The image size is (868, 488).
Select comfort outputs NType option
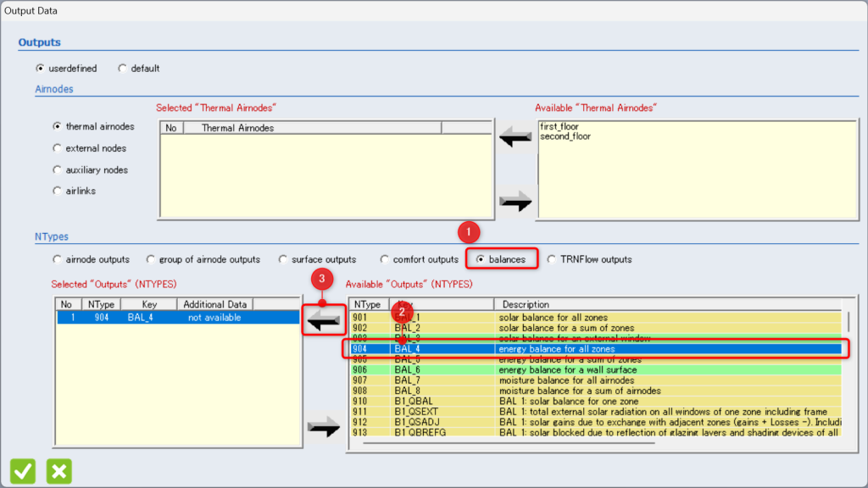tap(384, 259)
